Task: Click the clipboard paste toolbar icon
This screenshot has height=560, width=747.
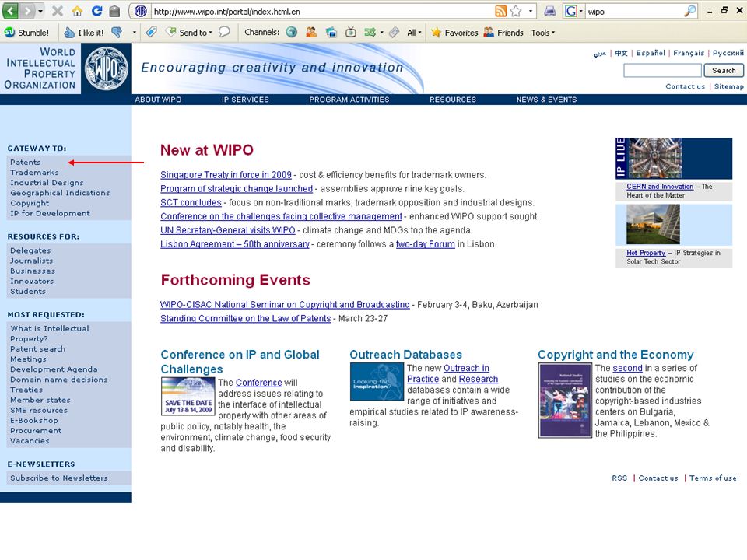Action: (x=114, y=11)
